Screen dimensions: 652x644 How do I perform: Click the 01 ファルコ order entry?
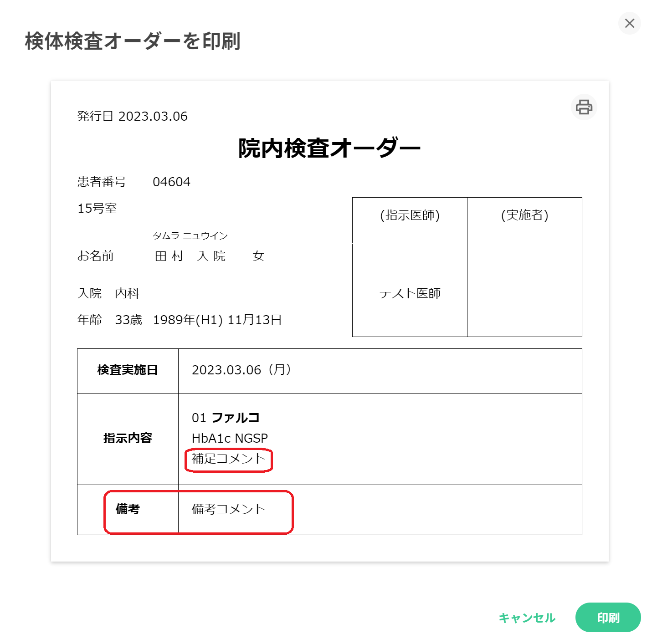click(x=226, y=418)
